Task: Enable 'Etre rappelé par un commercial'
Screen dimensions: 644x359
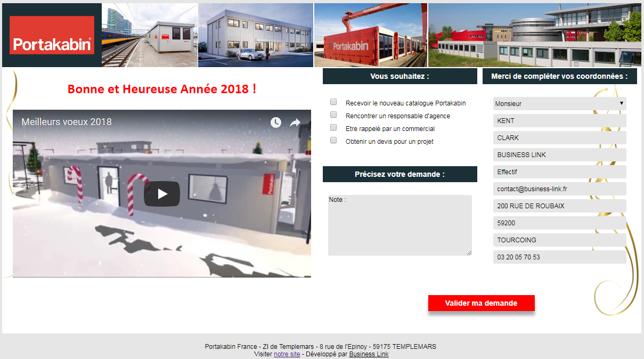Action: [x=333, y=127]
